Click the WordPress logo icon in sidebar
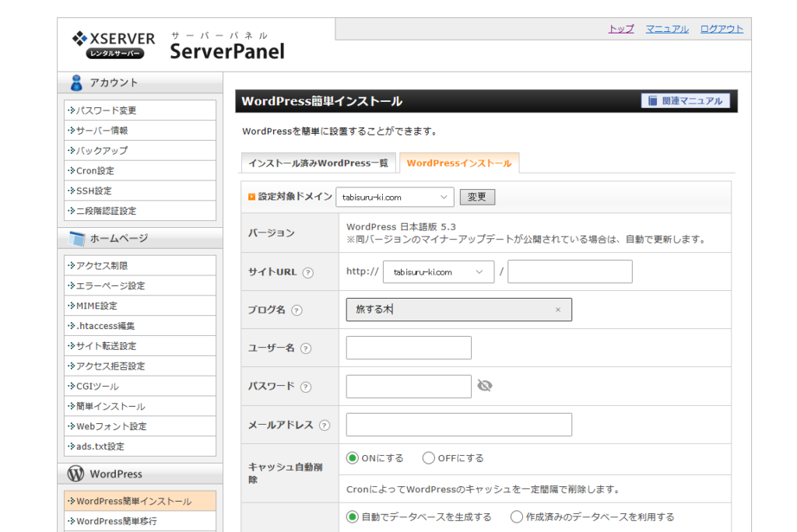Viewport: 797px width, 532px height. pyautogui.click(x=75, y=474)
